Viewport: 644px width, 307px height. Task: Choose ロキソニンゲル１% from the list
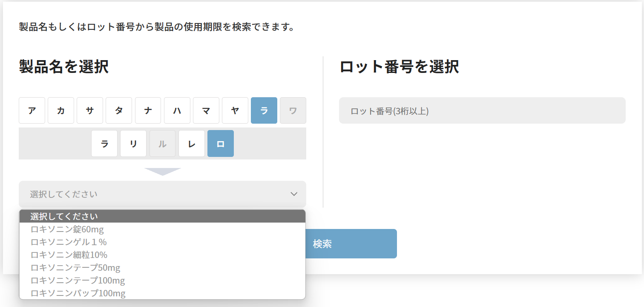(x=162, y=242)
